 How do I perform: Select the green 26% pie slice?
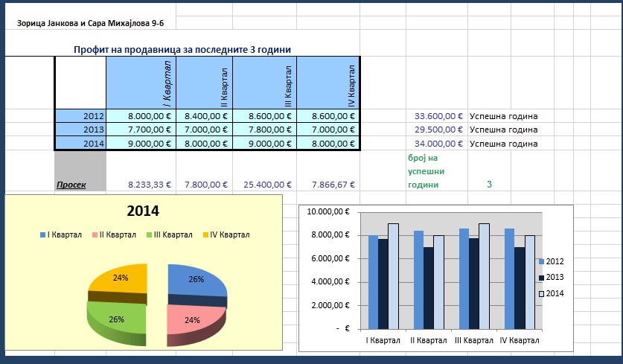[116, 322]
